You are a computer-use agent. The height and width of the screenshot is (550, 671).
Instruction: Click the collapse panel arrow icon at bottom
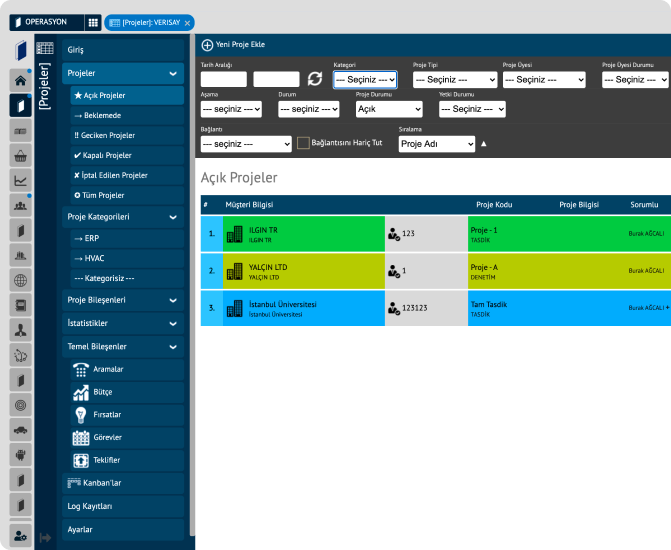click(45, 538)
